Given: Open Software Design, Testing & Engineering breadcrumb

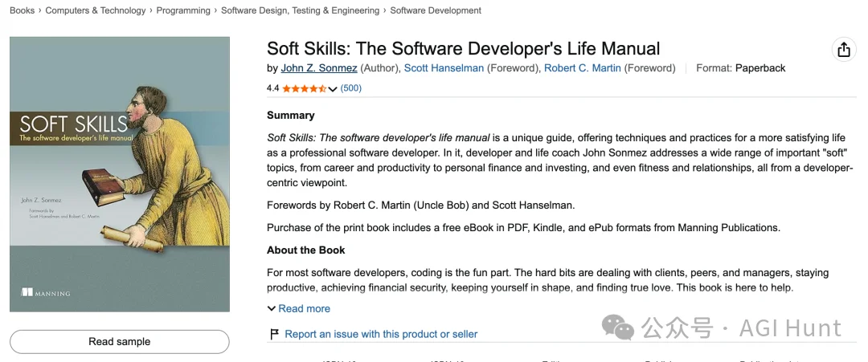Looking at the screenshot, I should click(300, 10).
